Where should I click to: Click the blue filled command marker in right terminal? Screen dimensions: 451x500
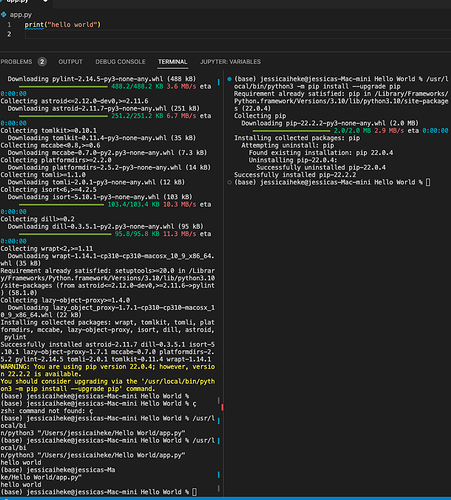tap(229, 79)
